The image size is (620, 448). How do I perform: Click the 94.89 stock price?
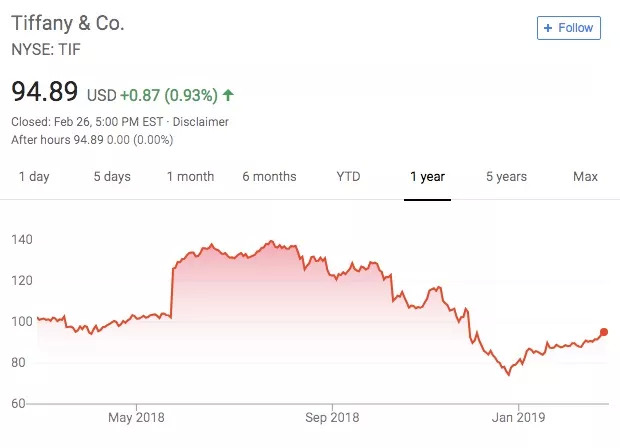(44, 93)
